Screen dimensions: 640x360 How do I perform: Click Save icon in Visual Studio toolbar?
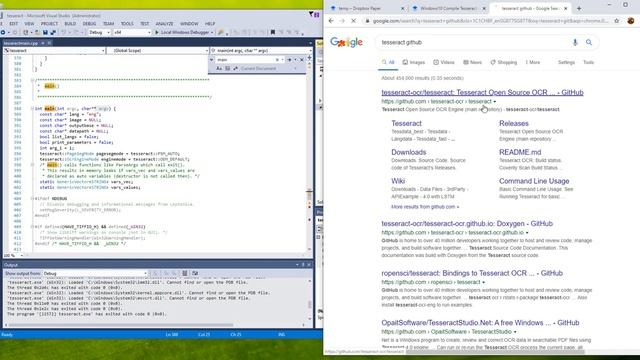click(x=45, y=32)
